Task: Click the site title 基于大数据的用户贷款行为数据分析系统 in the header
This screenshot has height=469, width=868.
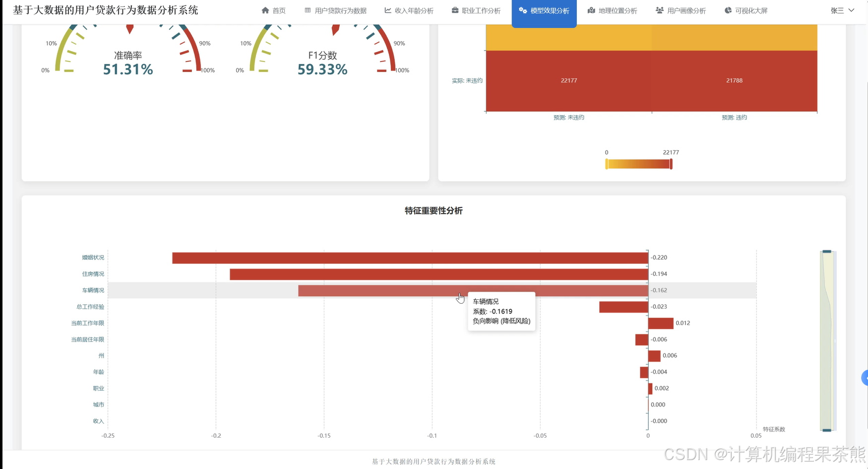Action: click(106, 10)
